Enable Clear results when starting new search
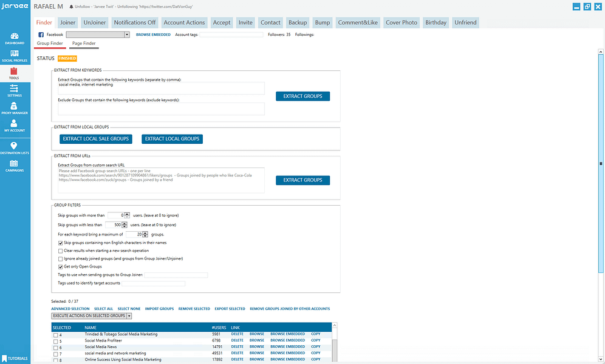 coord(61,251)
